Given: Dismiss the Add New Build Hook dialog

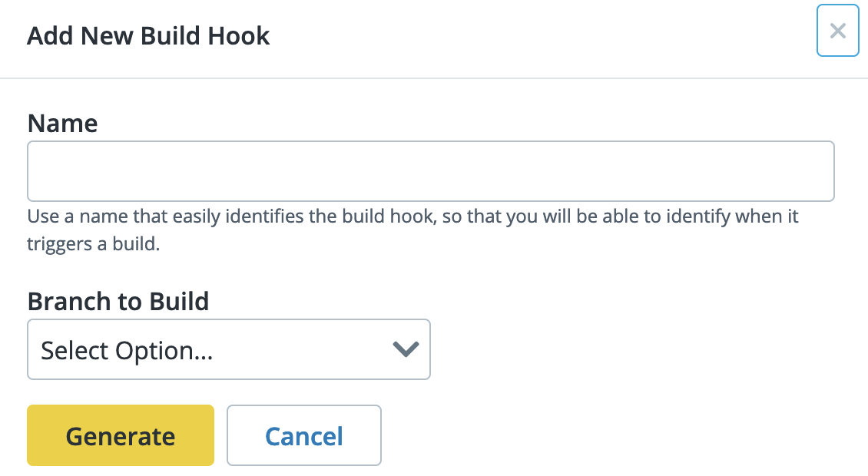Looking at the screenshot, I should pos(838,31).
